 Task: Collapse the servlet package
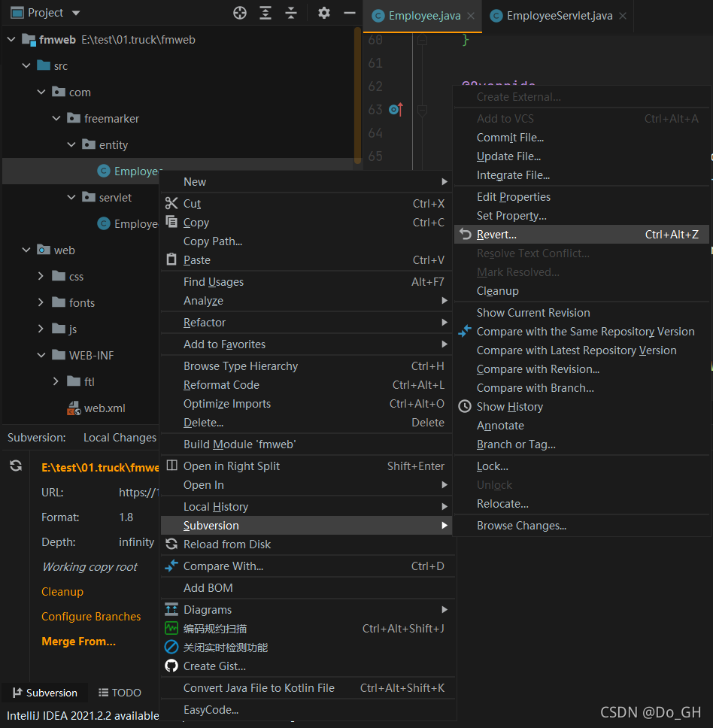(x=71, y=197)
